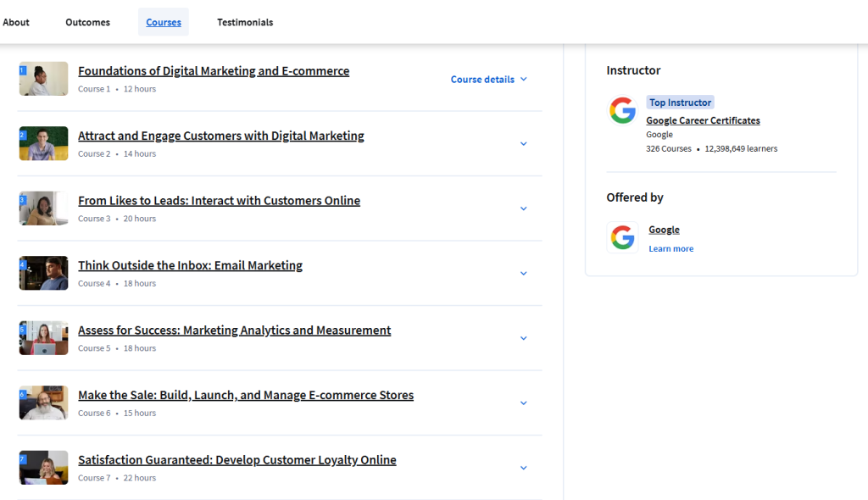The height and width of the screenshot is (500, 868).
Task: Expand Course details for the Foundations course
Action: tap(489, 78)
